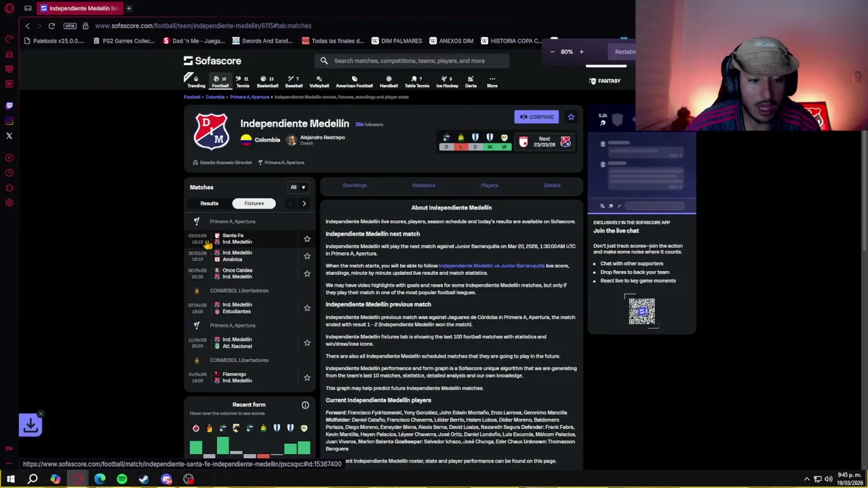The width and height of the screenshot is (868, 488).
Task: Click the search matches input field
Action: click(413, 61)
